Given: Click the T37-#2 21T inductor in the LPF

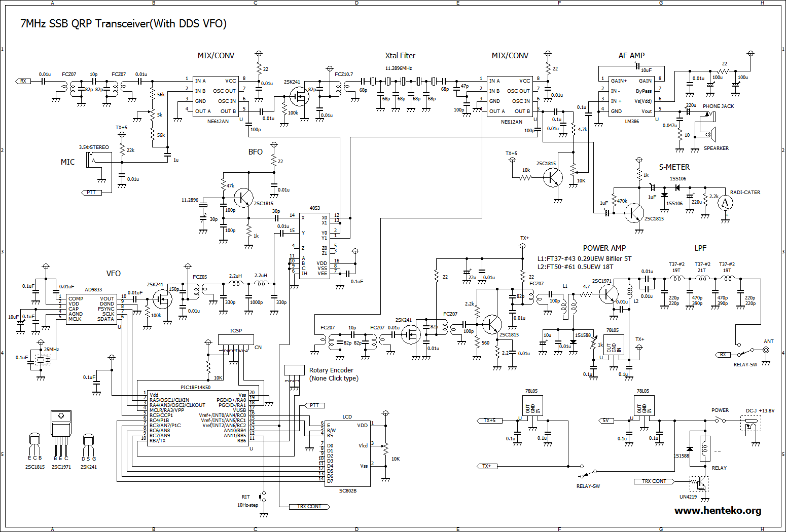Looking at the screenshot, I should point(702,278).
